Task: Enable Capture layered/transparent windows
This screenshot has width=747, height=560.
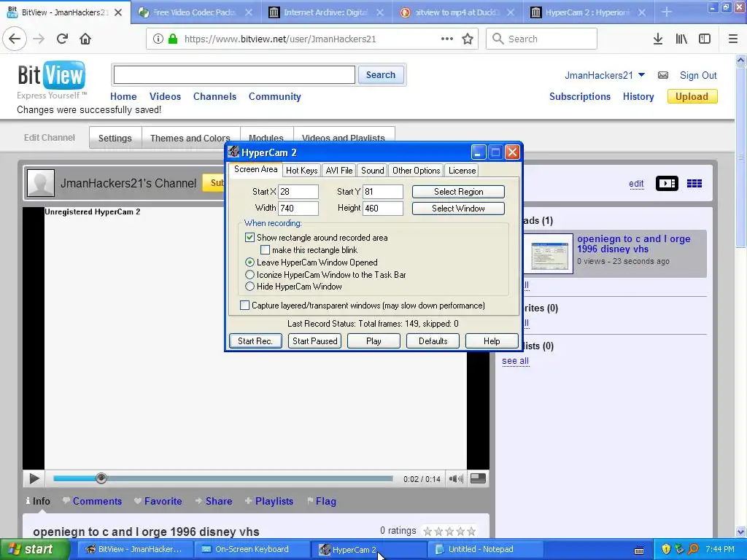Action: (244, 306)
